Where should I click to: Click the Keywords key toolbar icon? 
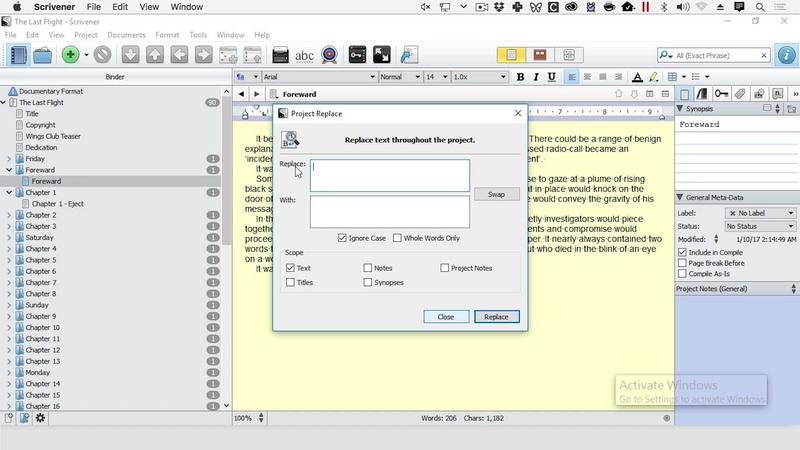pos(357,55)
